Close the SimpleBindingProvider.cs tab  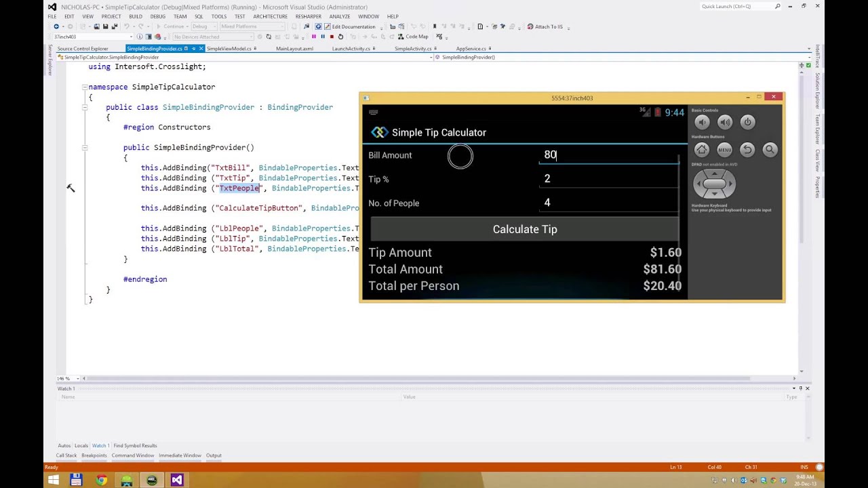click(x=201, y=49)
